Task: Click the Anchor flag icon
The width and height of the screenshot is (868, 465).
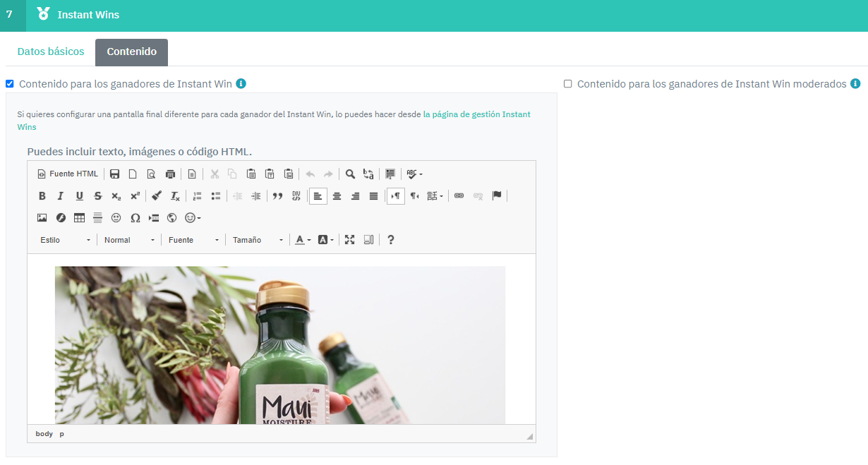Action: click(x=497, y=196)
